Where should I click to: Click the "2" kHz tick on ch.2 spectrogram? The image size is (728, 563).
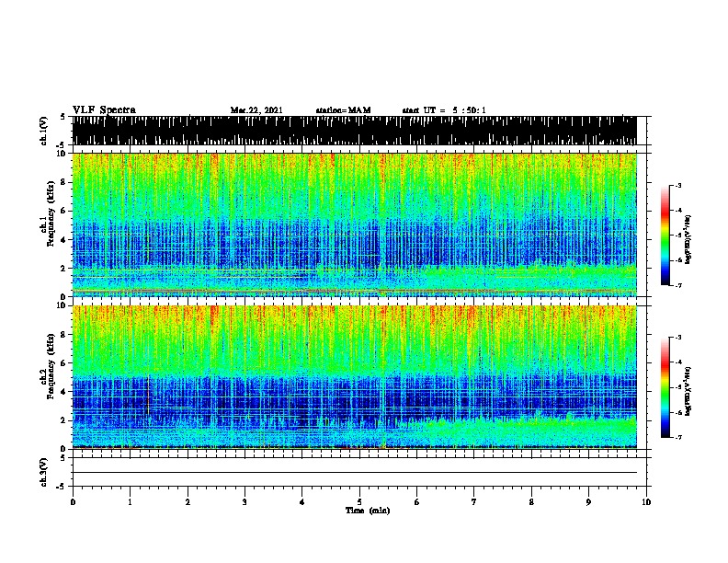63,420
